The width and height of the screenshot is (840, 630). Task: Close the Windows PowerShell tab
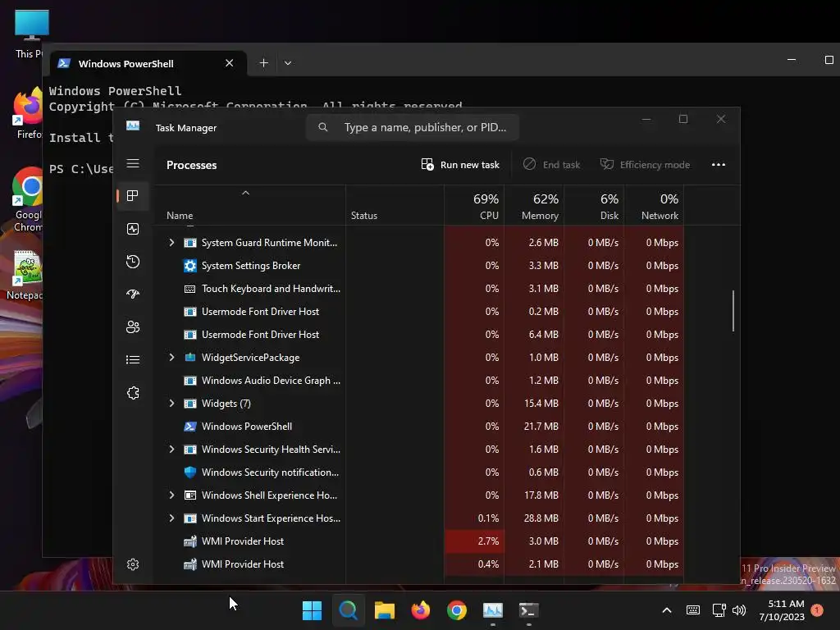pos(230,63)
